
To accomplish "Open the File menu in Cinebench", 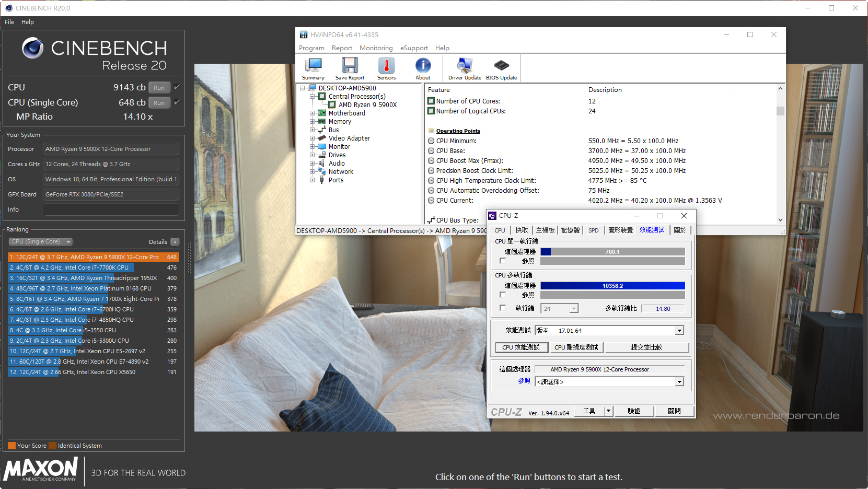I will 9,22.
